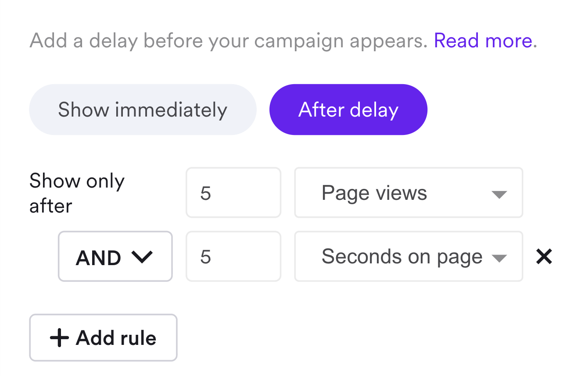Click the Seconds on page text in dropdown

click(402, 257)
